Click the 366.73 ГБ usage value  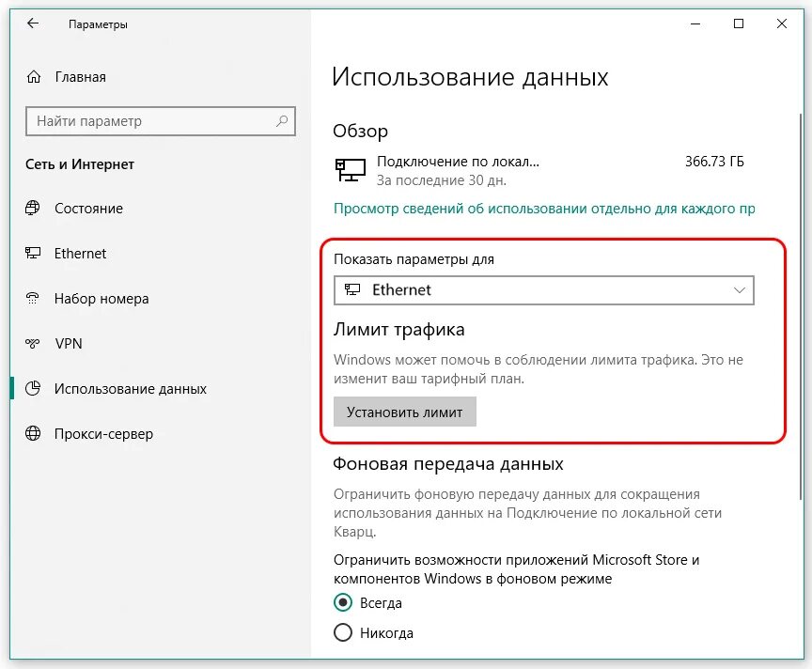tap(714, 161)
